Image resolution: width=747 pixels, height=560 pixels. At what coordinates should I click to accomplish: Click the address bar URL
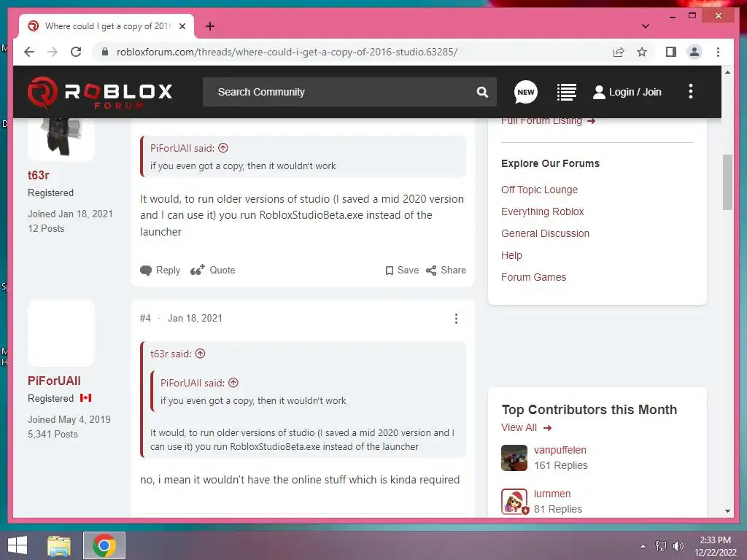(287, 52)
